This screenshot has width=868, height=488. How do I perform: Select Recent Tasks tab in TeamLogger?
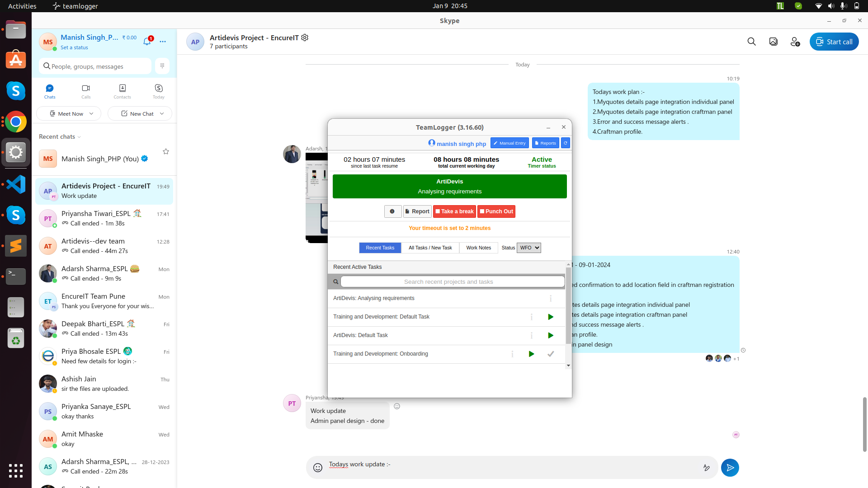pos(380,248)
